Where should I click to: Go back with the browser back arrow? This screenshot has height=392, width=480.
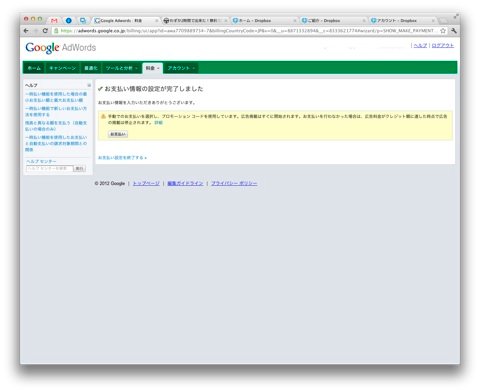coord(26,31)
